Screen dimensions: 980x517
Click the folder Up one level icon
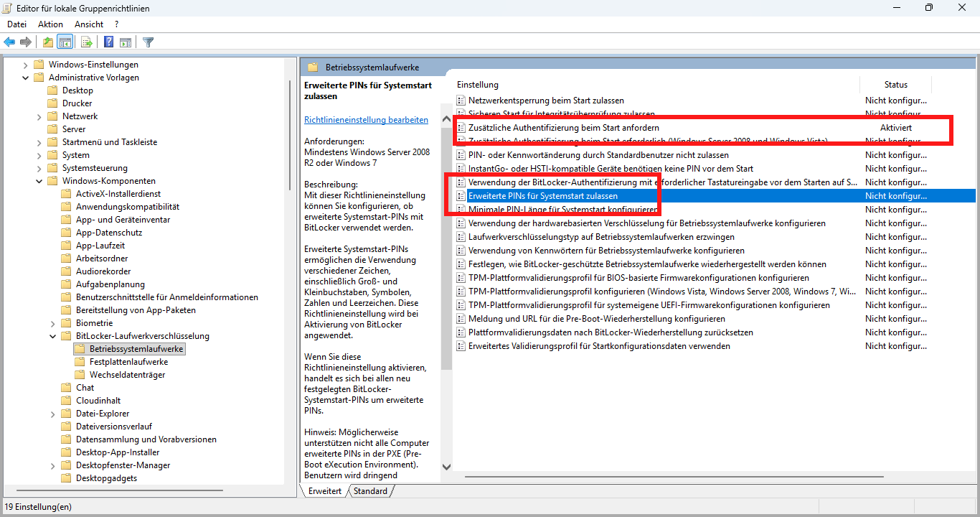coord(47,42)
